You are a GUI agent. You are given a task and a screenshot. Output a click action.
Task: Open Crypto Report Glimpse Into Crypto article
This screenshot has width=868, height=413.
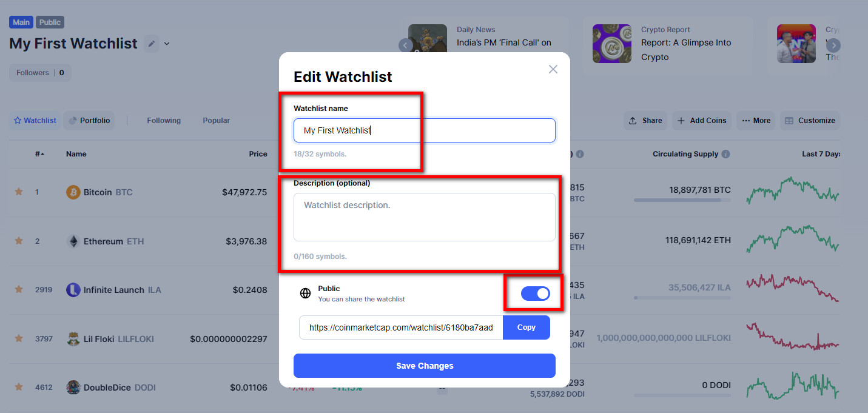click(686, 50)
